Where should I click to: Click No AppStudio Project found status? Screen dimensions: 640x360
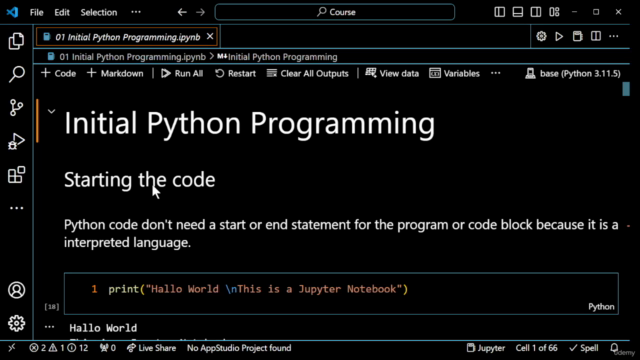pyautogui.click(x=239, y=348)
